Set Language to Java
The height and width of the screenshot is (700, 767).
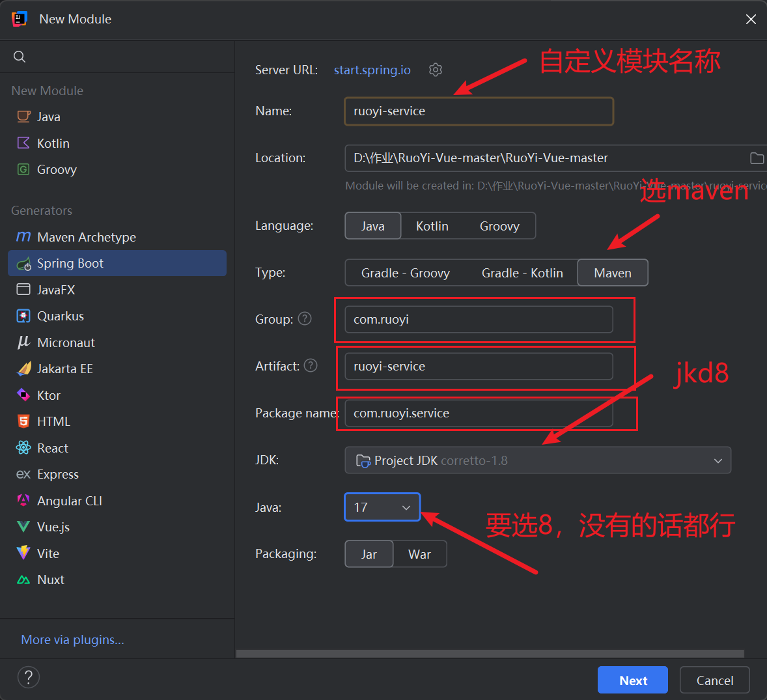pos(372,226)
